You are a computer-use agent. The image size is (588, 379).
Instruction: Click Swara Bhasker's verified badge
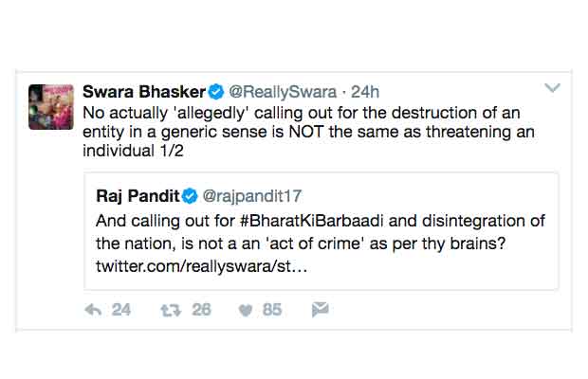[x=216, y=92]
